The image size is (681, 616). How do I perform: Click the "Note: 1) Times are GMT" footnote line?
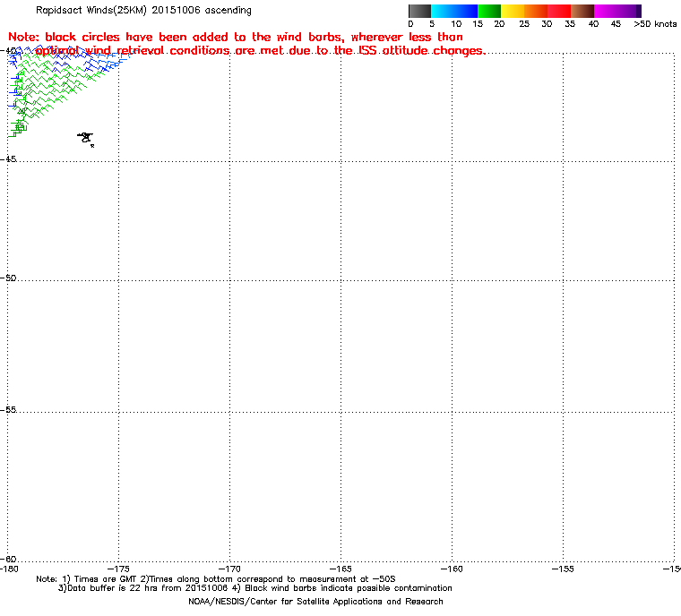216,579
